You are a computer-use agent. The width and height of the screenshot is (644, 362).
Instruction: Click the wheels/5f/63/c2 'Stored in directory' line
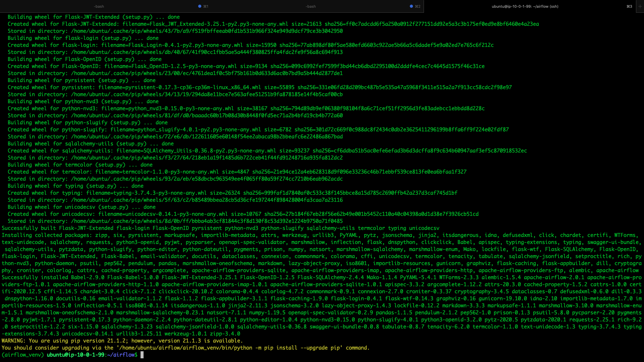click(x=175, y=200)
